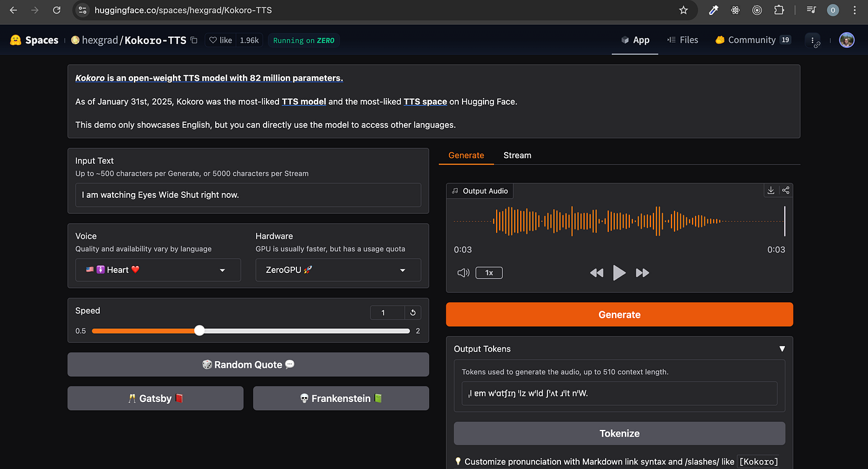
Task: Open the Hardware dropdown showing ZeroGPU
Action: click(339, 270)
